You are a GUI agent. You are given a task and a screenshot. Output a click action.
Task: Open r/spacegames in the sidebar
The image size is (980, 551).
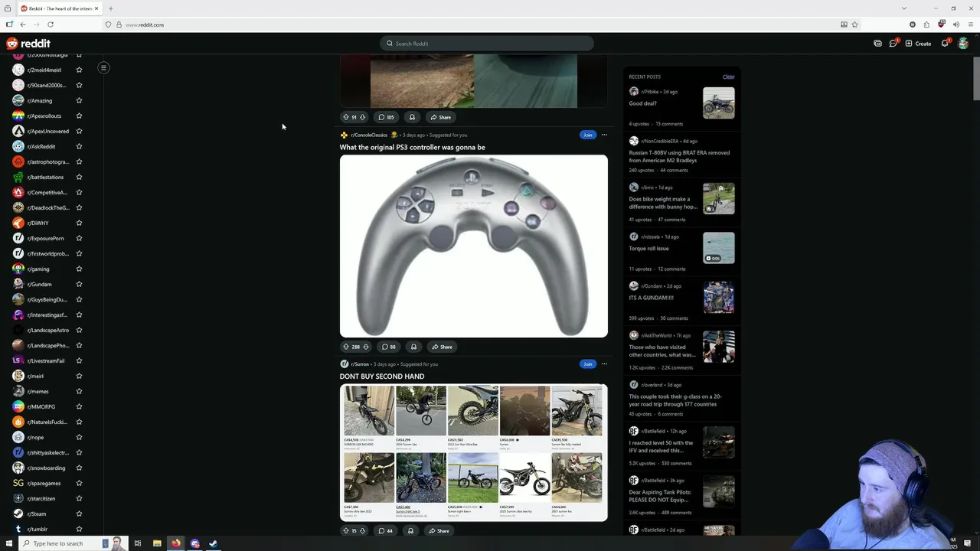click(44, 483)
